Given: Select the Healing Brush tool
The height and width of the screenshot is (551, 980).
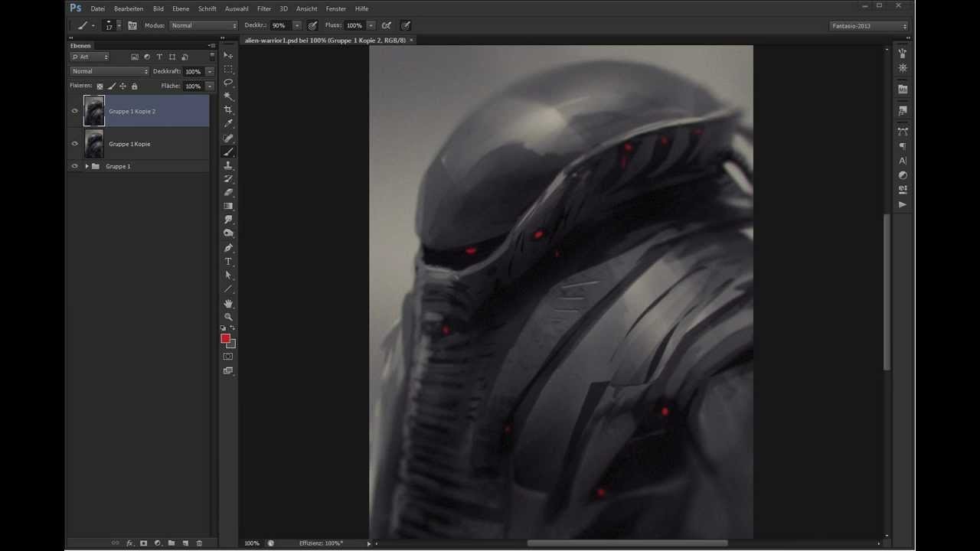Looking at the screenshot, I should click(228, 138).
